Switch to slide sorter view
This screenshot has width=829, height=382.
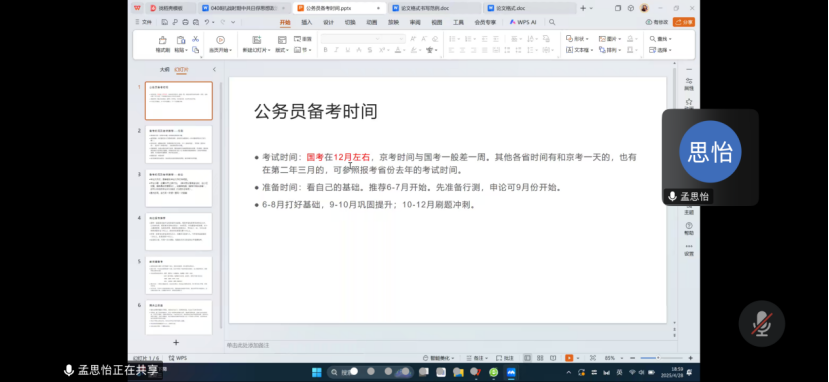point(540,358)
